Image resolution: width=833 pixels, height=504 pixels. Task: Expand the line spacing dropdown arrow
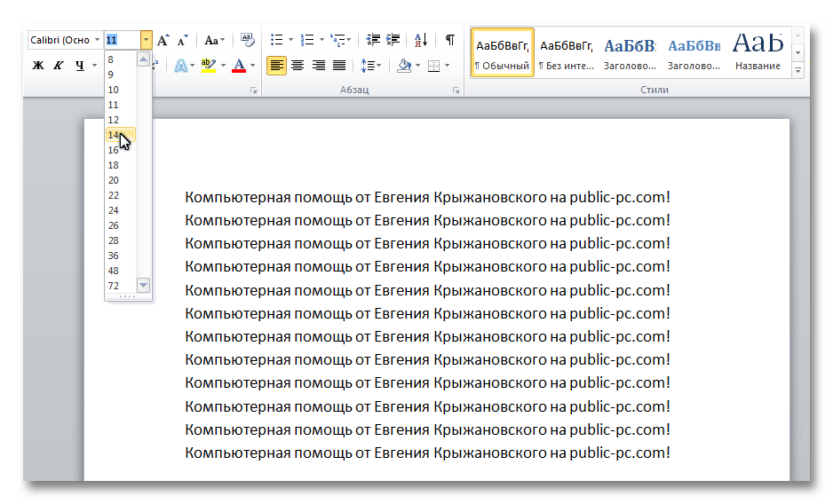tap(379, 66)
